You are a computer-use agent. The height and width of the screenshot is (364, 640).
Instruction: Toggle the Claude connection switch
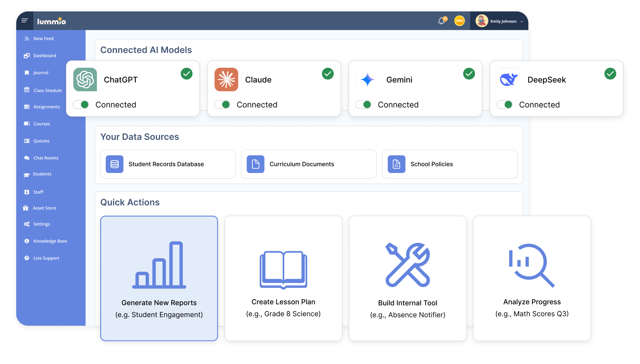coord(222,105)
